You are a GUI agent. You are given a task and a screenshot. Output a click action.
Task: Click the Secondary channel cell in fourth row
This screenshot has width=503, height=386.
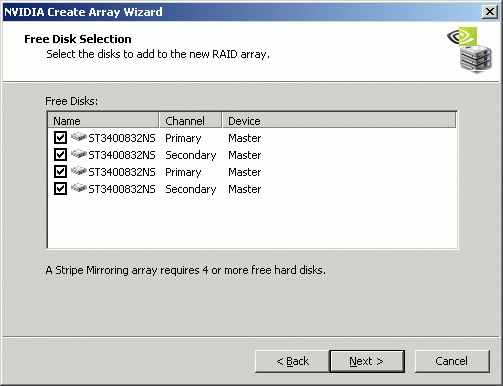191,189
